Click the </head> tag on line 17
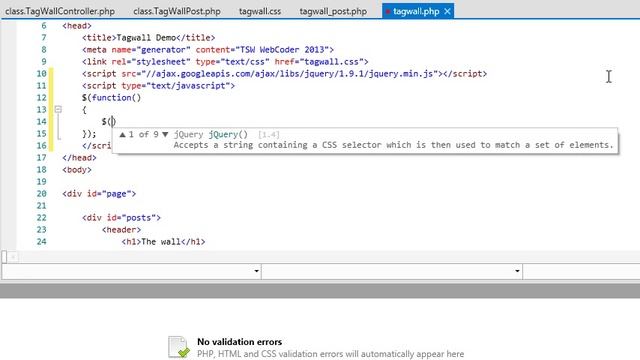640x360 pixels. click(x=80, y=158)
